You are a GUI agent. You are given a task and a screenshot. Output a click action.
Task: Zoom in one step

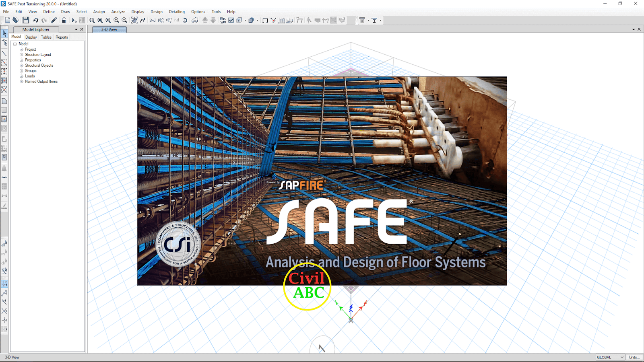[x=116, y=20]
